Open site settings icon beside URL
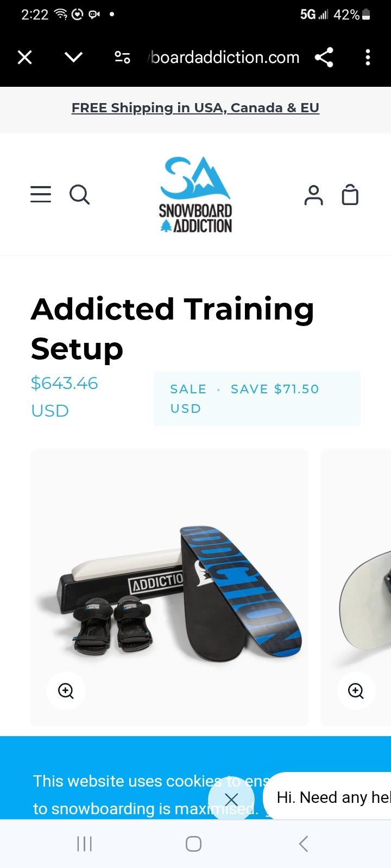Image resolution: width=391 pixels, height=868 pixels. coord(122,57)
